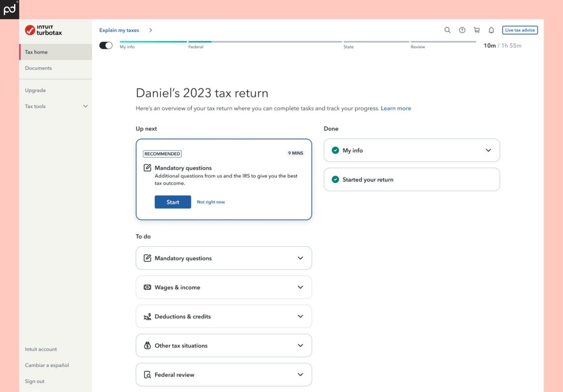Open the Learn more link

[x=396, y=108]
